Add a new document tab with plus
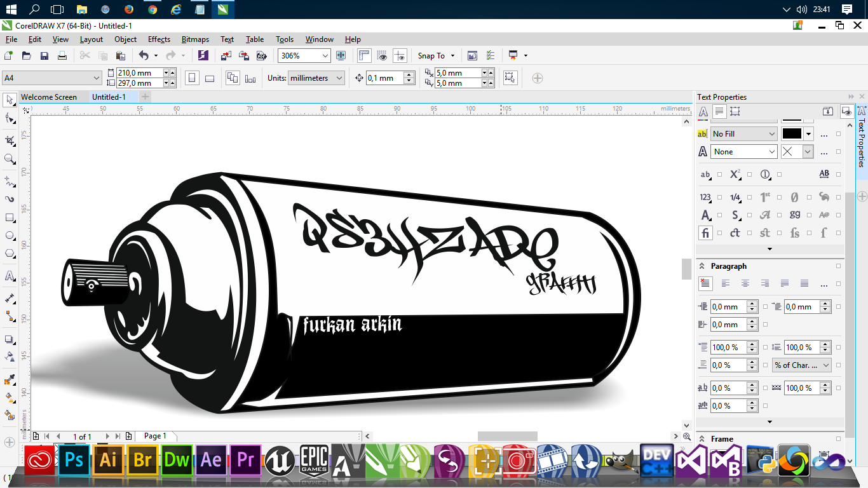Screen dimensions: 868x488 [x=146, y=97]
